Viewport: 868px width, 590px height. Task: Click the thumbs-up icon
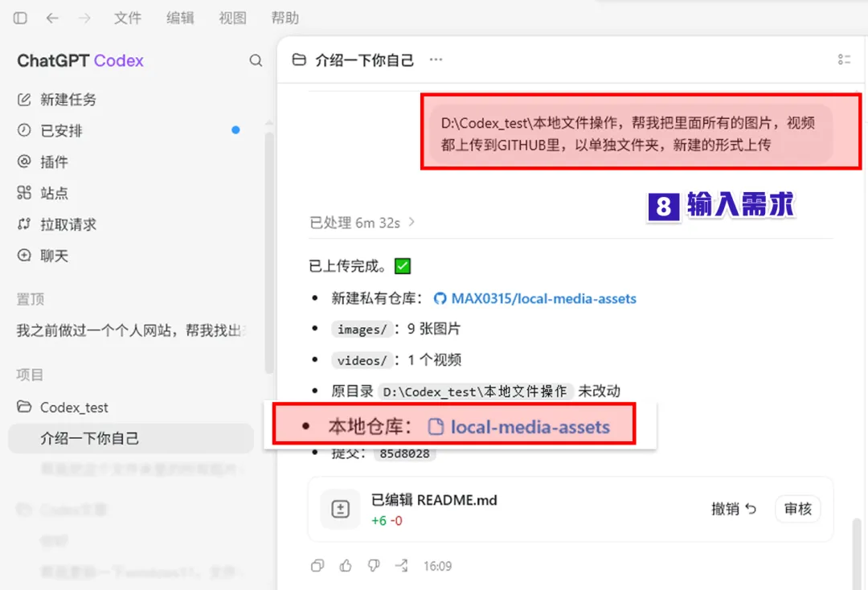click(346, 566)
